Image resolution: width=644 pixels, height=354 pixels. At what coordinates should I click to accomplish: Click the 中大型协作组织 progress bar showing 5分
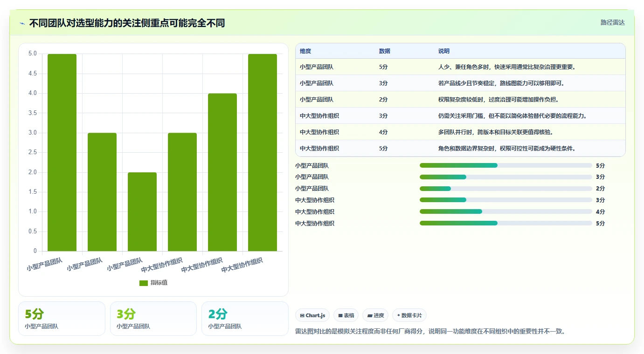(x=506, y=223)
